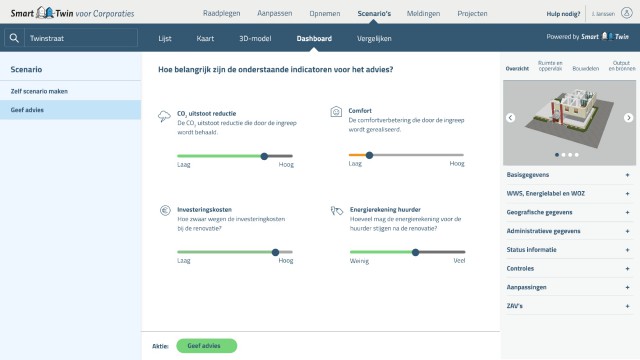Click the J. Janssen user name
This screenshot has width=640, height=360.
click(603, 14)
